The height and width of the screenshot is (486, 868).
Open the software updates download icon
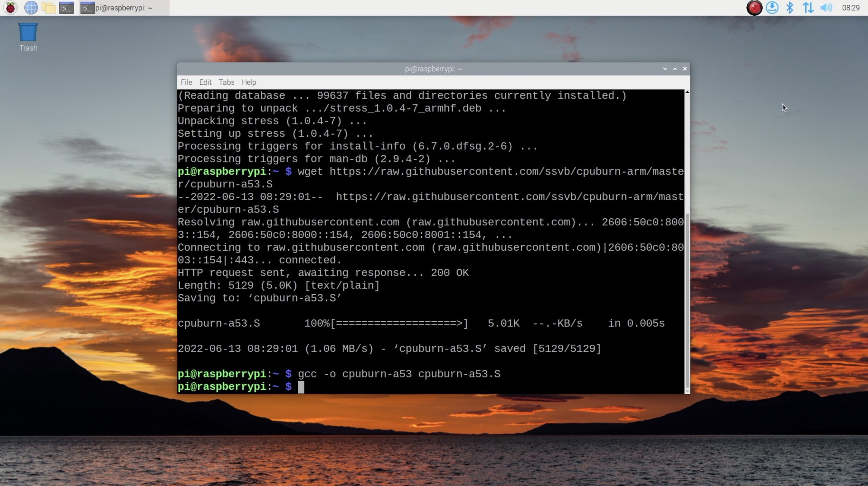pos(772,7)
